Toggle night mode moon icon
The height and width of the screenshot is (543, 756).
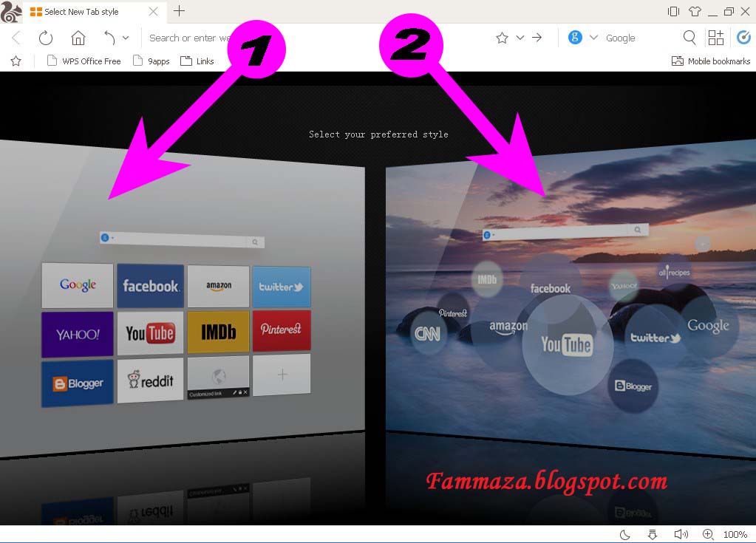pos(625,534)
